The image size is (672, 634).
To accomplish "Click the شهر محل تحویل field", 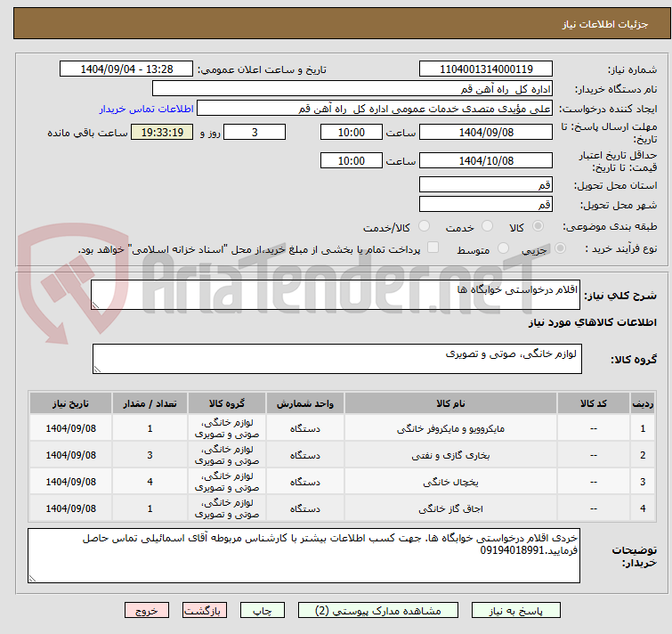I will (486, 205).
